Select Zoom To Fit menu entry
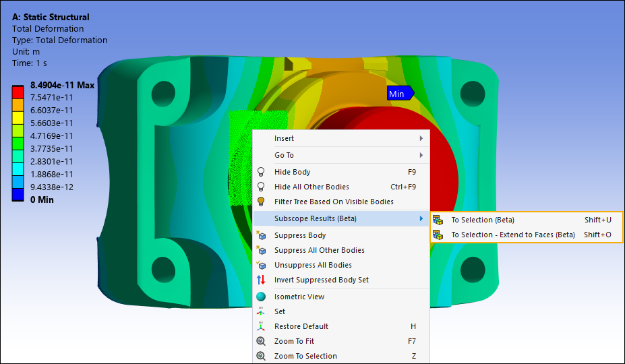 [341, 341]
